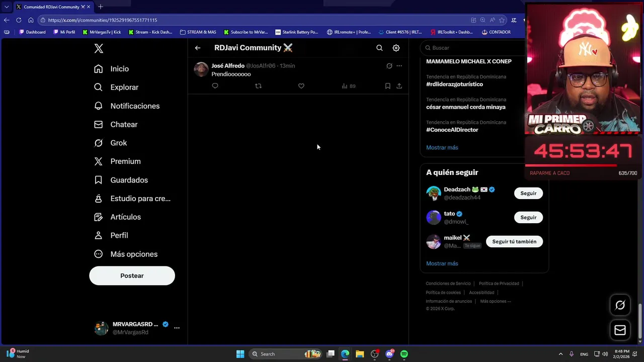
Task: Open File Explorer from taskbar
Action: tap(360, 354)
